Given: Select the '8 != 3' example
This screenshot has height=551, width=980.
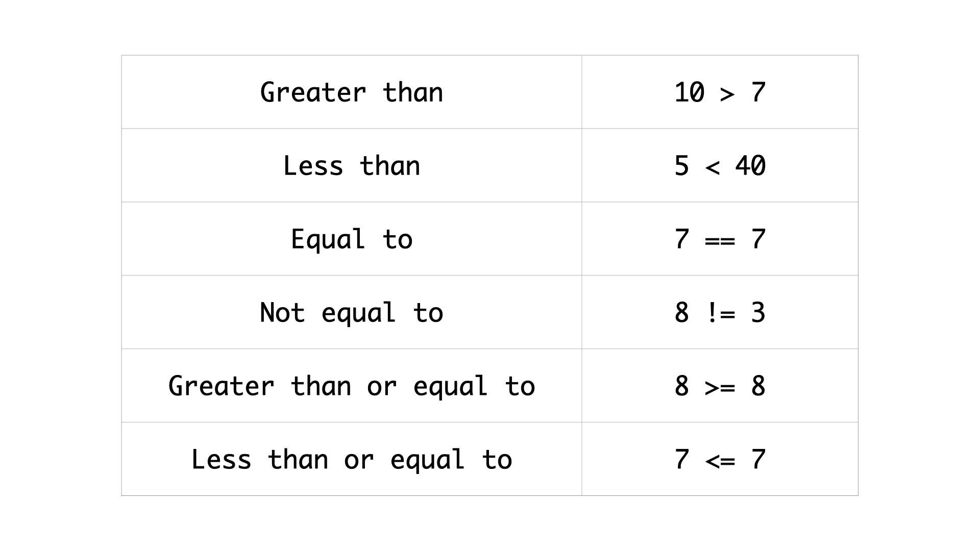Looking at the screenshot, I should [x=720, y=312].
